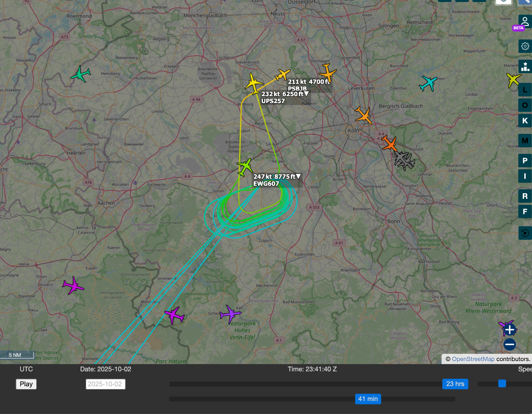The image size is (532, 414).
Task: Open the leaderboard podium icon
Action: click(x=525, y=67)
